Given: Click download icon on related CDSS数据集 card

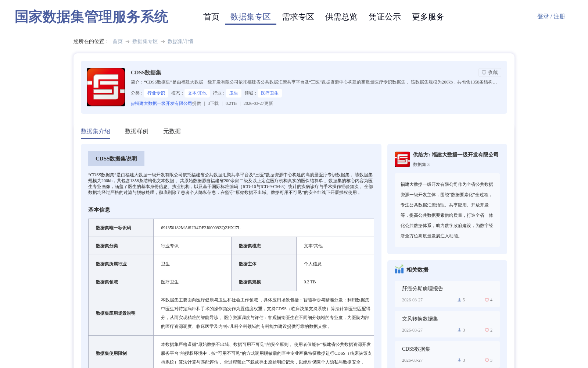Looking at the screenshot, I should click(459, 360).
